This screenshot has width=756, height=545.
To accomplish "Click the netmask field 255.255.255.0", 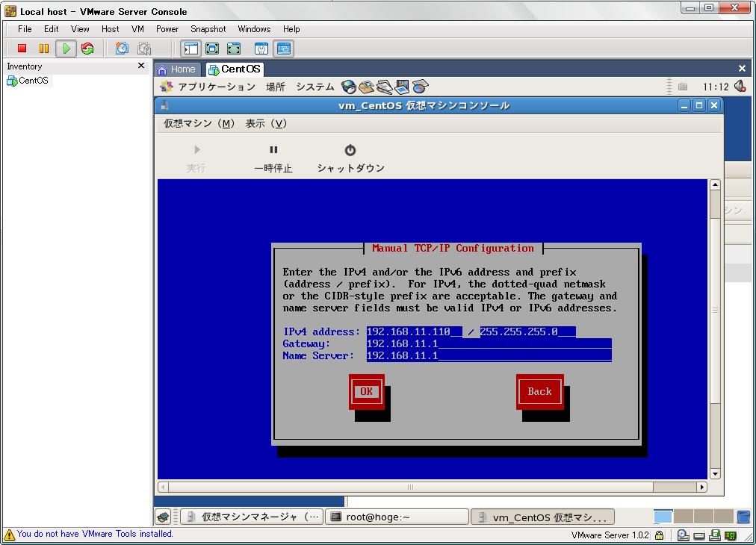I will [527, 331].
